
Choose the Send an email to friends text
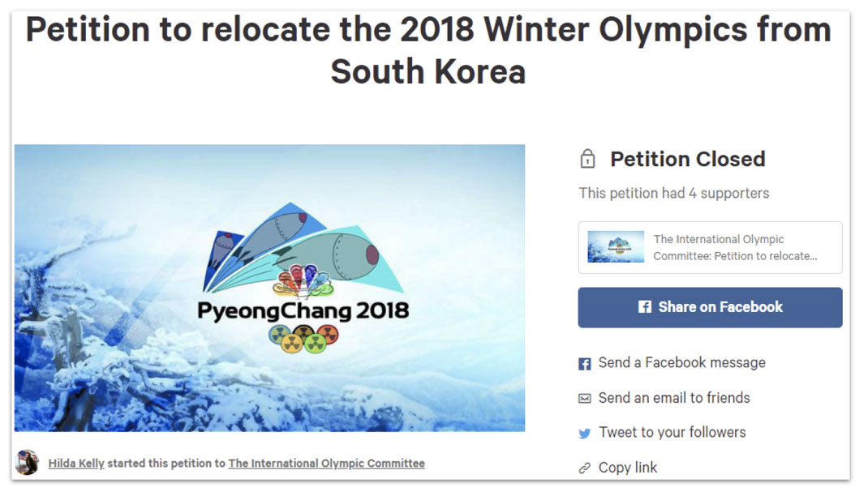pos(674,398)
